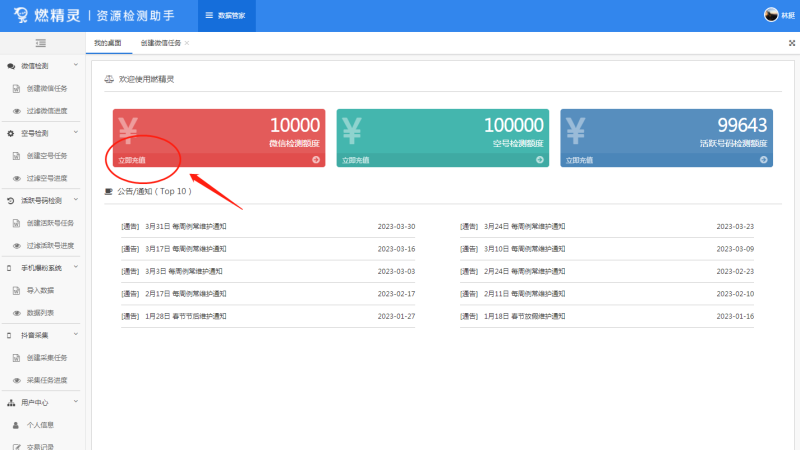Open 创建空号任务 in the sidebar

coord(47,155)
